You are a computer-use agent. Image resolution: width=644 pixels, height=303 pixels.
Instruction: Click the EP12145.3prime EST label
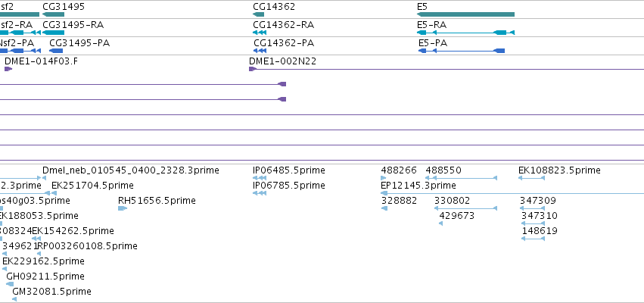click(418, 186)
